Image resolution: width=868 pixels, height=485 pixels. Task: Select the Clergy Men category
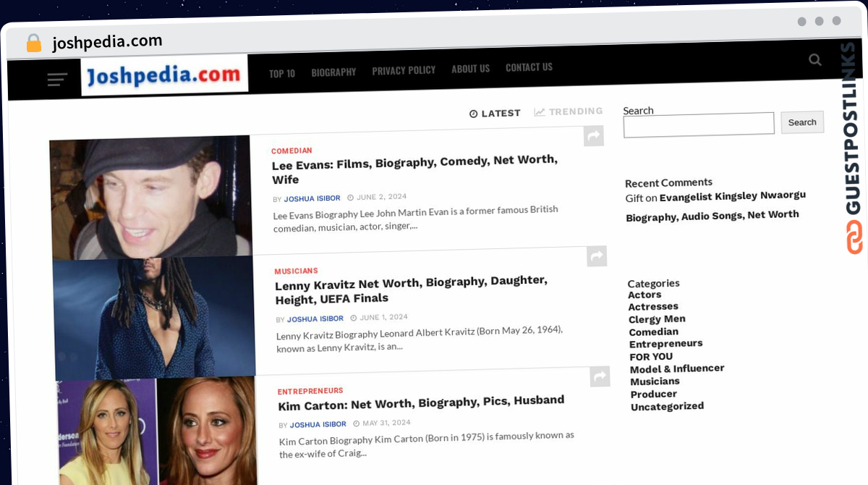click(657, 319)
